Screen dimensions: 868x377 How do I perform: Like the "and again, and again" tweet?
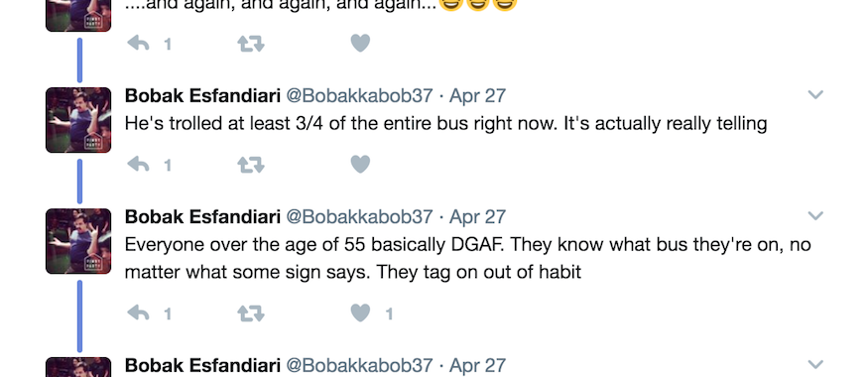(x=360, y=44)
